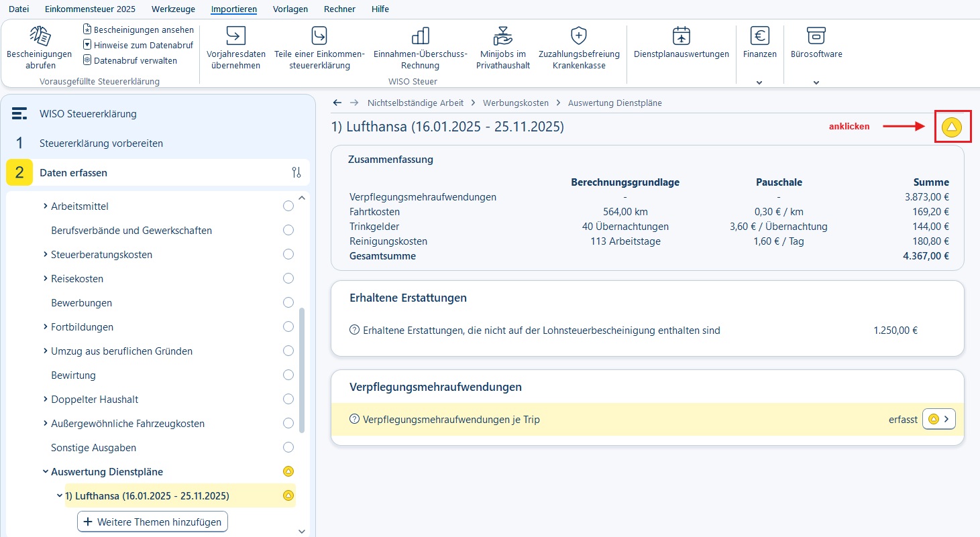Open the Datei menu
This screenshot has width=980, height=537.
[19, 9]
